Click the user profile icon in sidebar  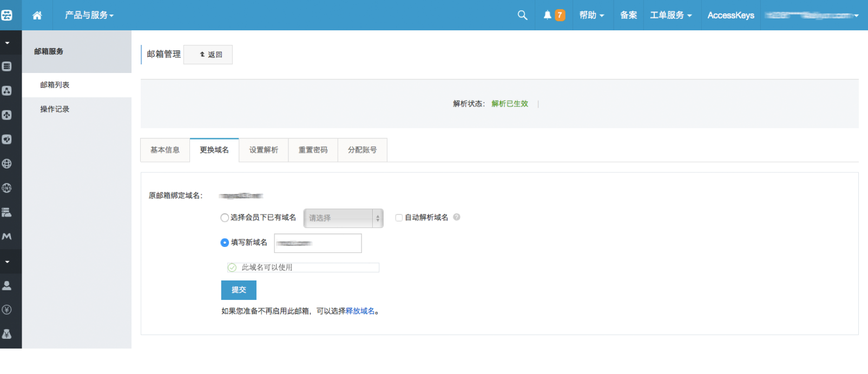[7, 285]
